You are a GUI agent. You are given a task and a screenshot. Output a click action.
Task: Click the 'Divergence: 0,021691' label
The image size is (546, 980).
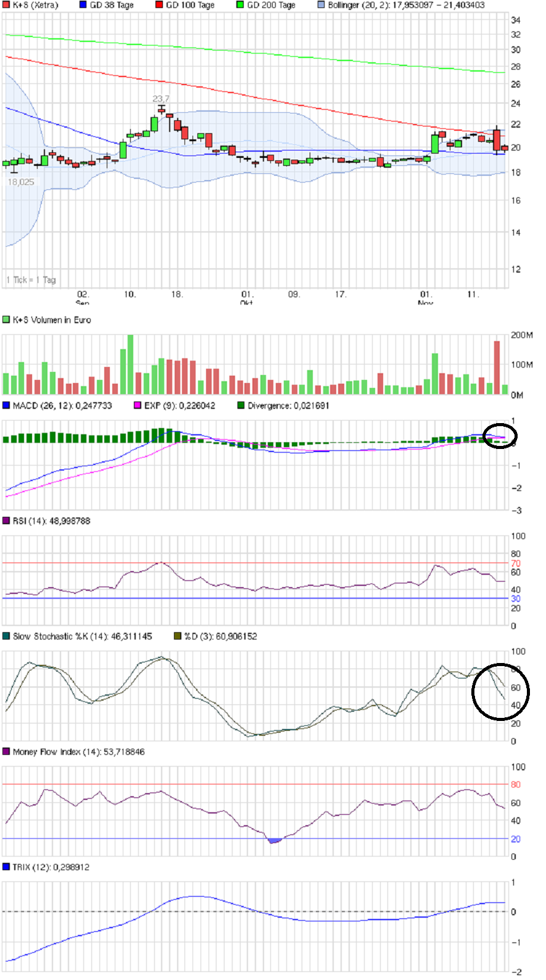coord(288,405)
